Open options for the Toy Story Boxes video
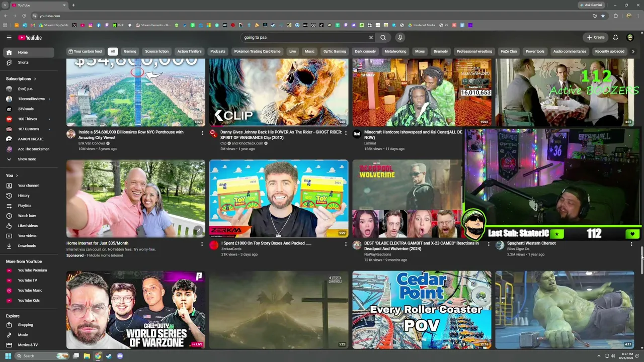The height and width of the screenshot is (362, 644). click(345, 244)
